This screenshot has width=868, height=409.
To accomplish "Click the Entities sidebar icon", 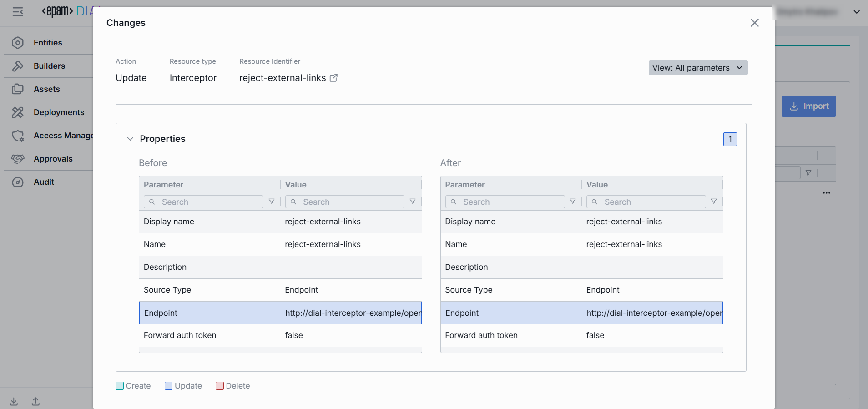I will (x=18, y=43).
